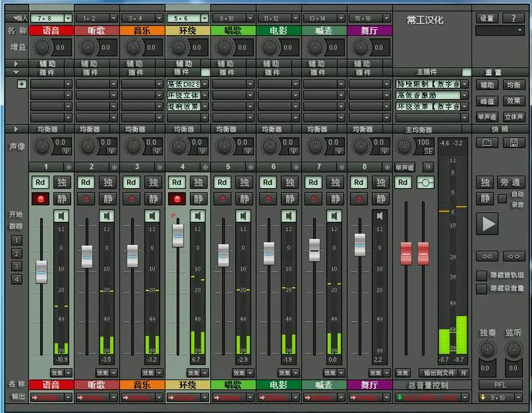Screen dimensions: 532x413
Task: Click the 峰值 reset button
Action: click(x=487, y=101)
